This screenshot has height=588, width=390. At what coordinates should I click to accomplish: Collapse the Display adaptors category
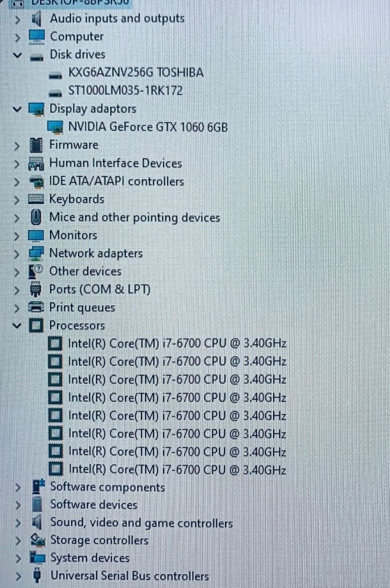[x=17, y=109]
